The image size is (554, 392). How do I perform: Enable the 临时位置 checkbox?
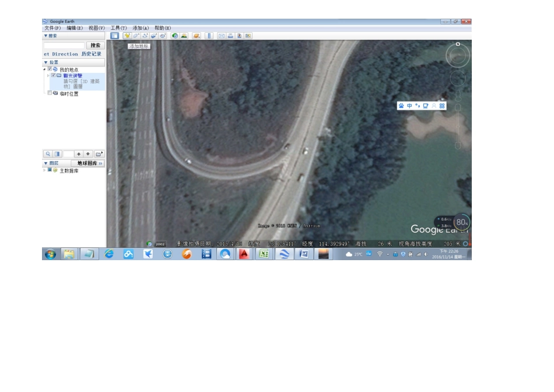(x=50, y=93)
